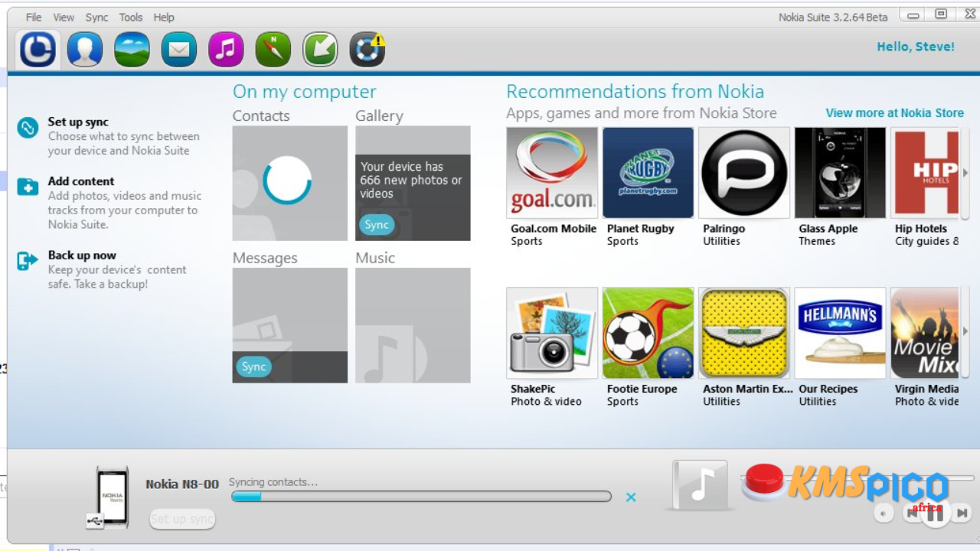Open the Hellmann's Our Recipes thumbnail
This screenshot has width=980, height=551.
(840, 333)
